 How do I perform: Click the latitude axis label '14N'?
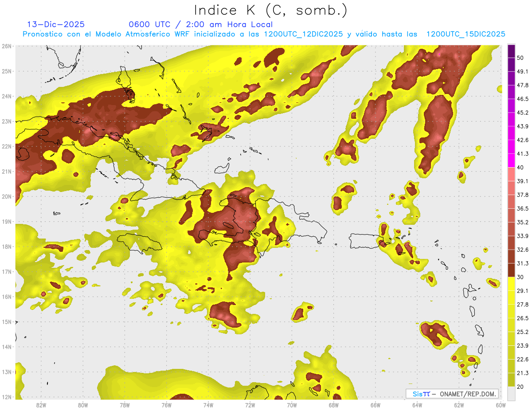coord(6,347)
